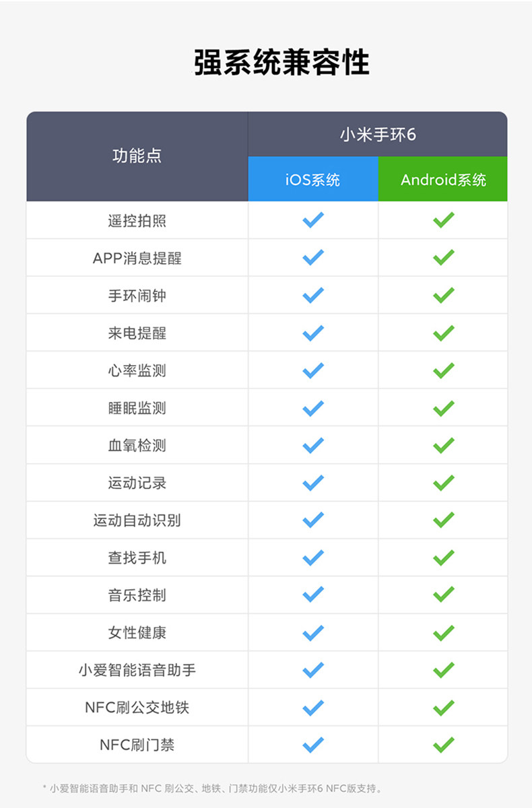Click the green Android checkmark for 来电提醒

click(x=443, y=333)
